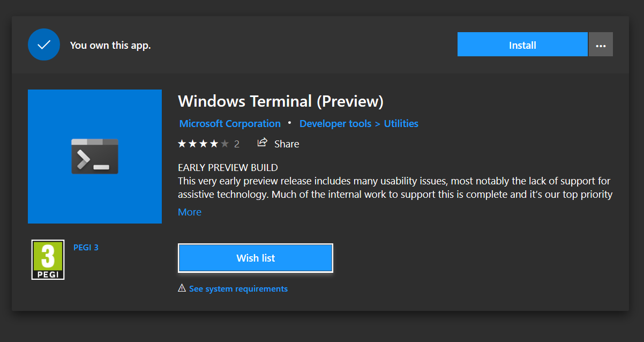Open Developer tools > Utilities category link
The height and width of the screenshot is (342, 644).
coord(359,123)
